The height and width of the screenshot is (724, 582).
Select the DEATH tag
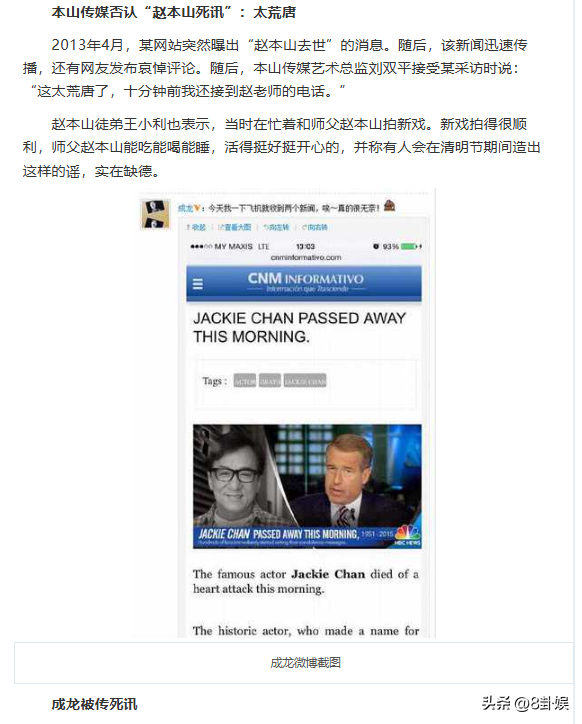(270, 381)
